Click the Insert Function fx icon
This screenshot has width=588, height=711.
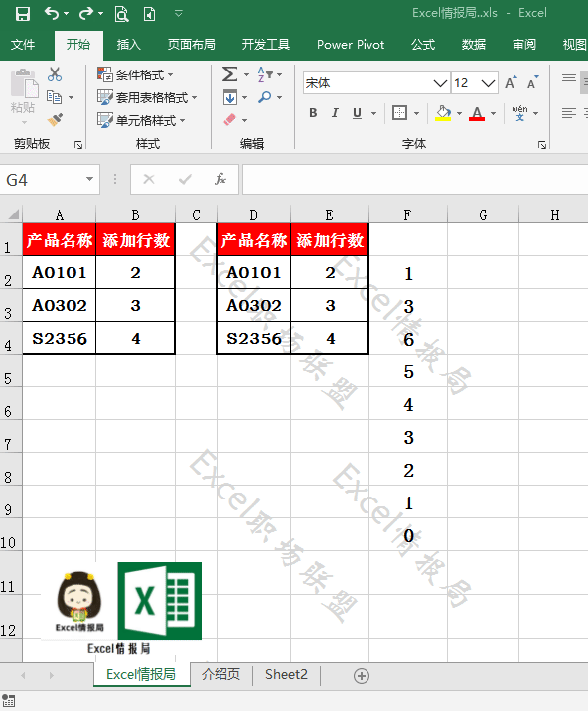pos(220,179)
